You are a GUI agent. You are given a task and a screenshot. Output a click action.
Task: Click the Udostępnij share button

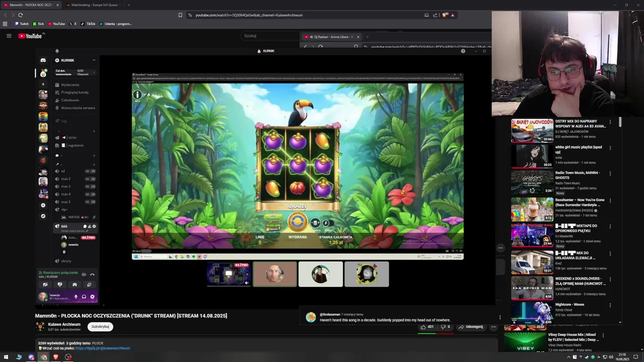(x=471, y=327)
